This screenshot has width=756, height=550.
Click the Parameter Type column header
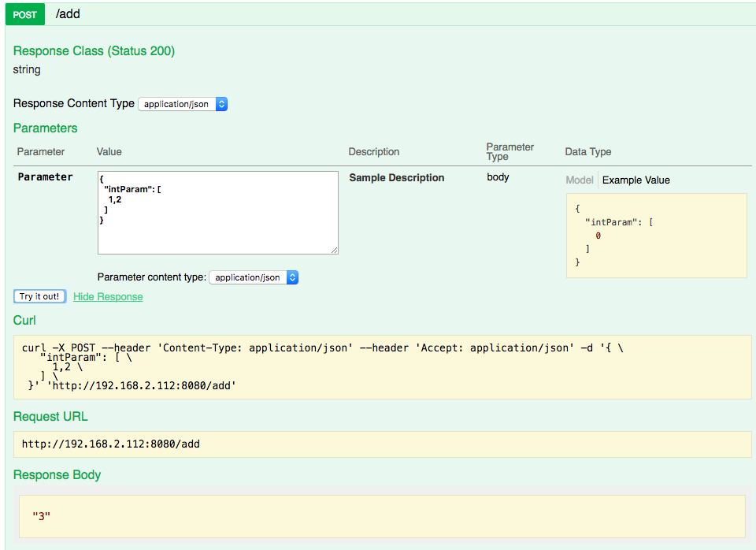point(510,151)
